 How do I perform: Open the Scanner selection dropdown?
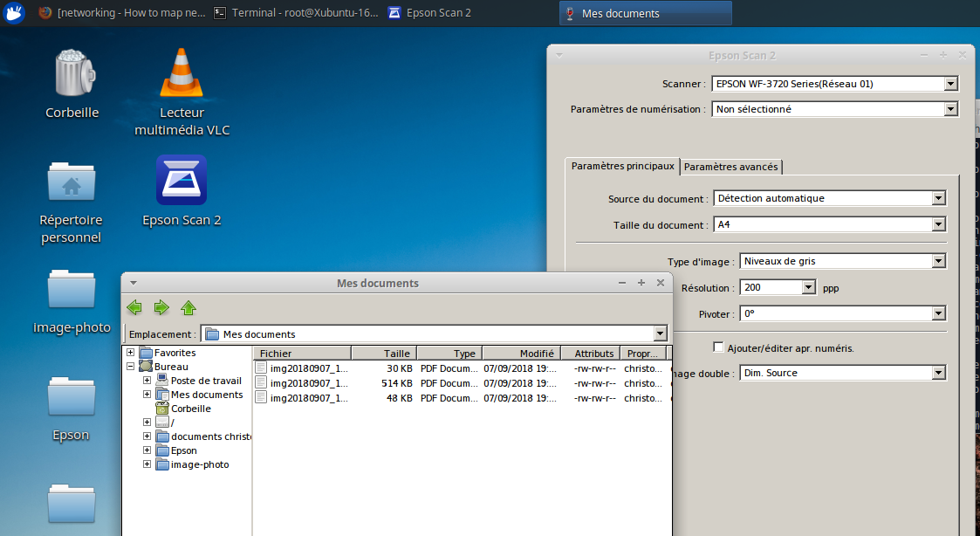(x=951, y=84)
